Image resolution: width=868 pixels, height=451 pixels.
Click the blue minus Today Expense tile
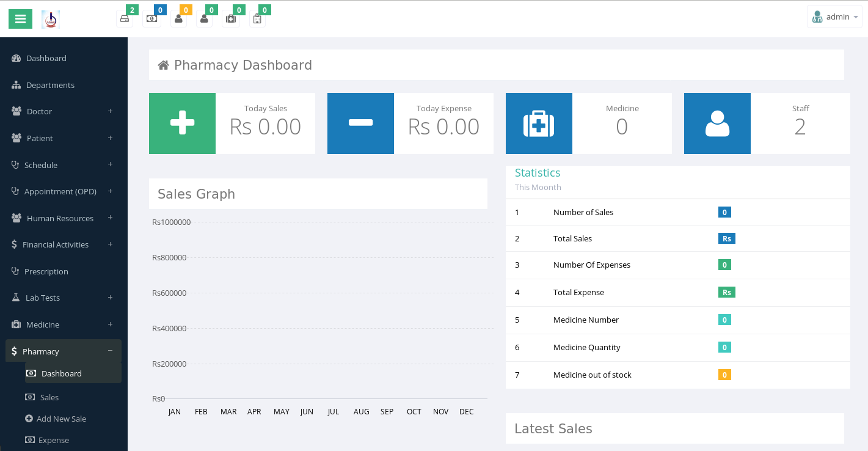point(360,123)
